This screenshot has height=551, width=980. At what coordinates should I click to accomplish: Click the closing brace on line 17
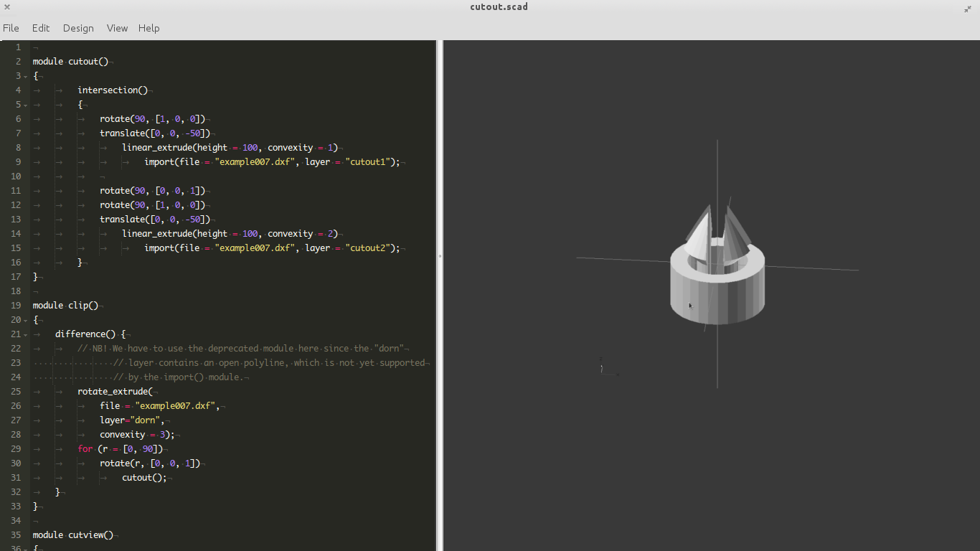point(35,277)
